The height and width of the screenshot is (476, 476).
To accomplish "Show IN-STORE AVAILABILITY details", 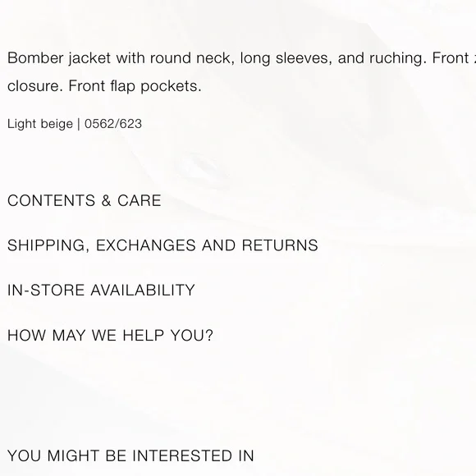I will 101,290.
